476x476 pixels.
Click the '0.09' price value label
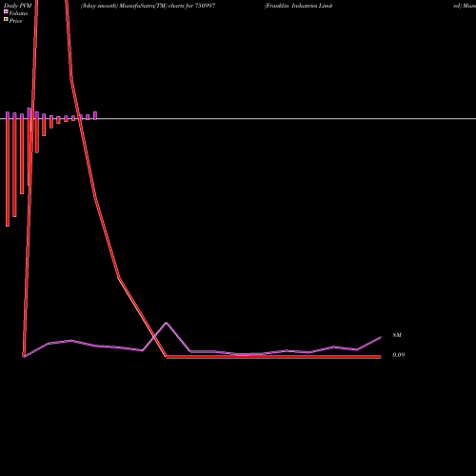[x=399, y=355]
